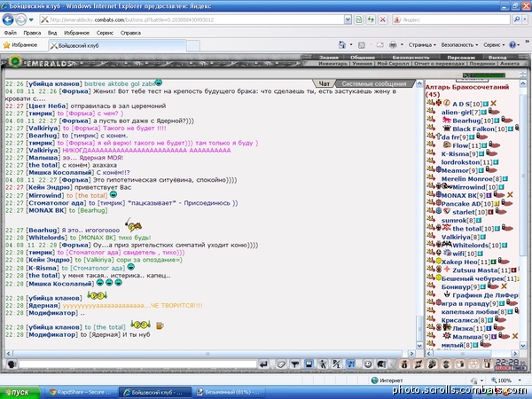Expand the print icon dropdown arrow
The width and height of the screenshot is (532, 399).
[x=402, y=45]
